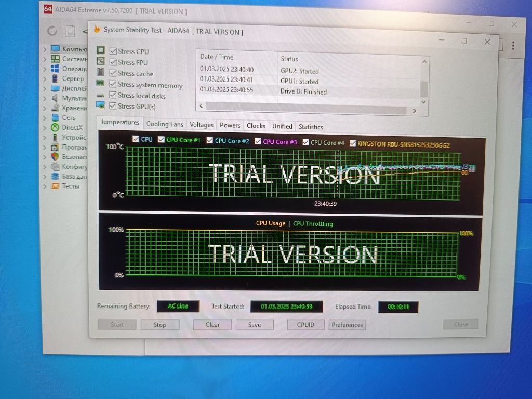Click the Хранение данных storage icon

(55, 108)
